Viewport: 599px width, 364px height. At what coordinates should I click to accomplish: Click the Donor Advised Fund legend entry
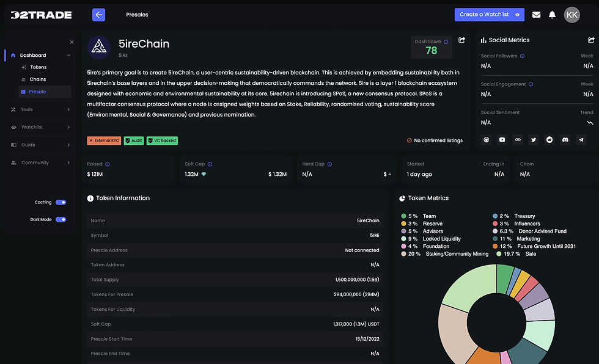529,231
